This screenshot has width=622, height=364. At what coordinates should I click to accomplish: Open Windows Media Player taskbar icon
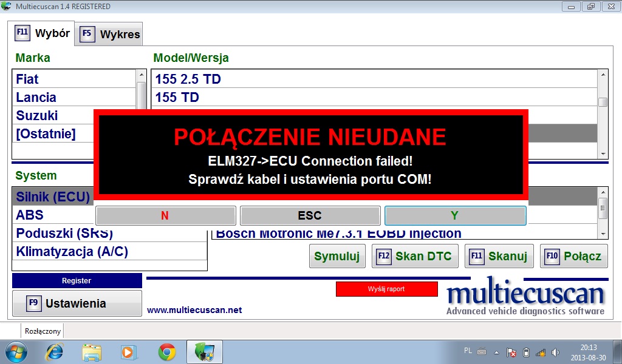point(129,352)
